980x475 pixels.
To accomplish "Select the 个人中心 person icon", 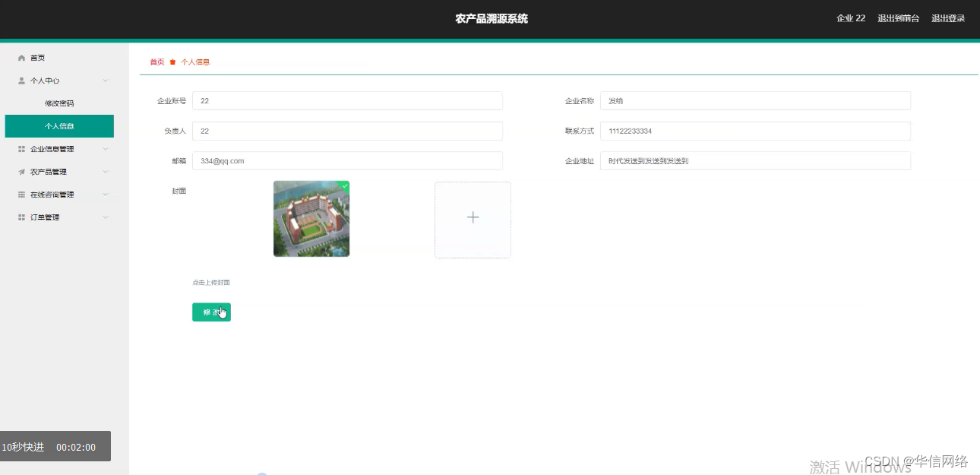I will (x=21, y=80).
